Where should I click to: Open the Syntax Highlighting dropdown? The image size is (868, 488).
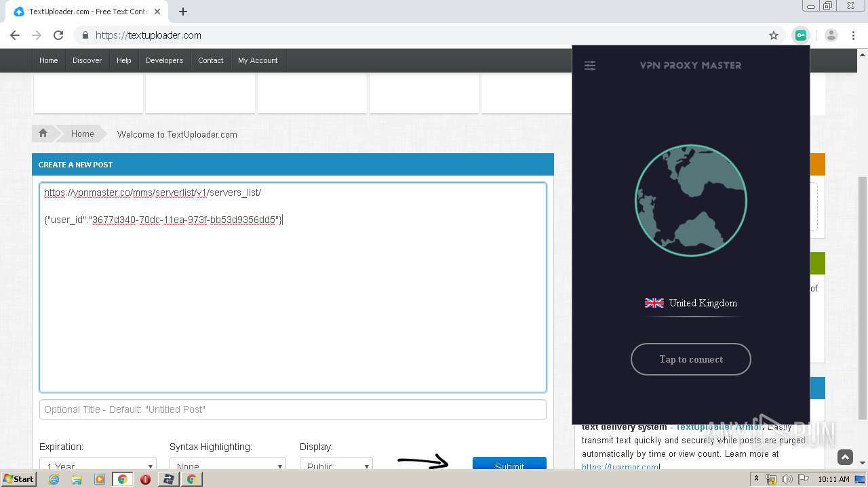point(228,464)
